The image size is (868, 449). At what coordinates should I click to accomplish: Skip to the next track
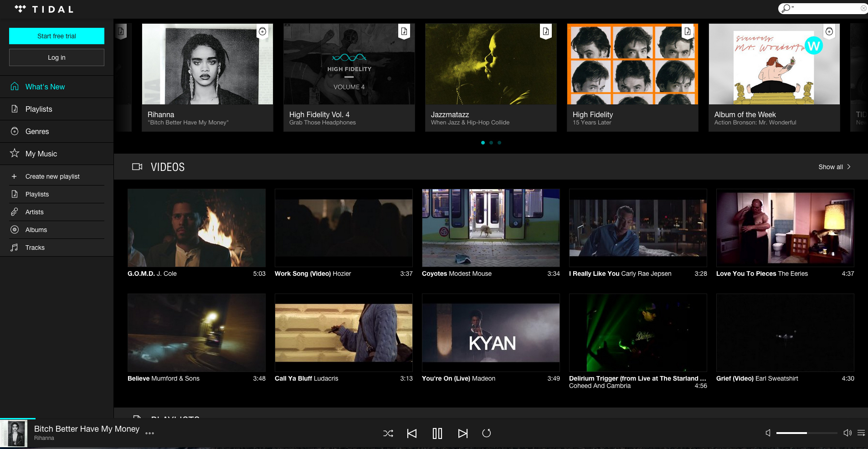pos(462,434)
